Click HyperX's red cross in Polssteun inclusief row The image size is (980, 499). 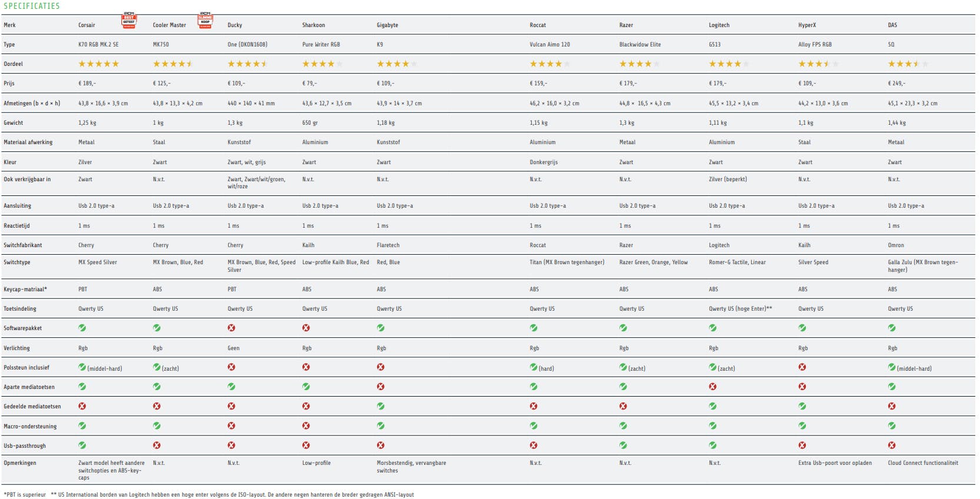click(802, 367)
